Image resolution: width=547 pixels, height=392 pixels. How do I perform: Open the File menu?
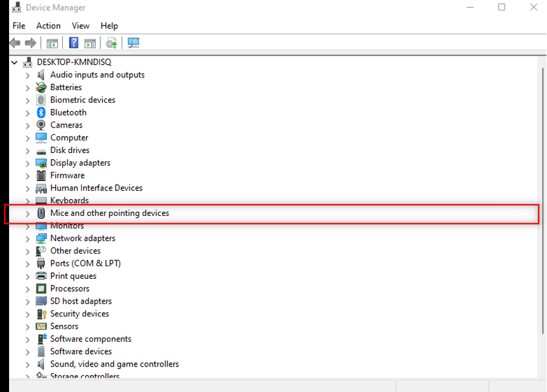click(19, 26)
